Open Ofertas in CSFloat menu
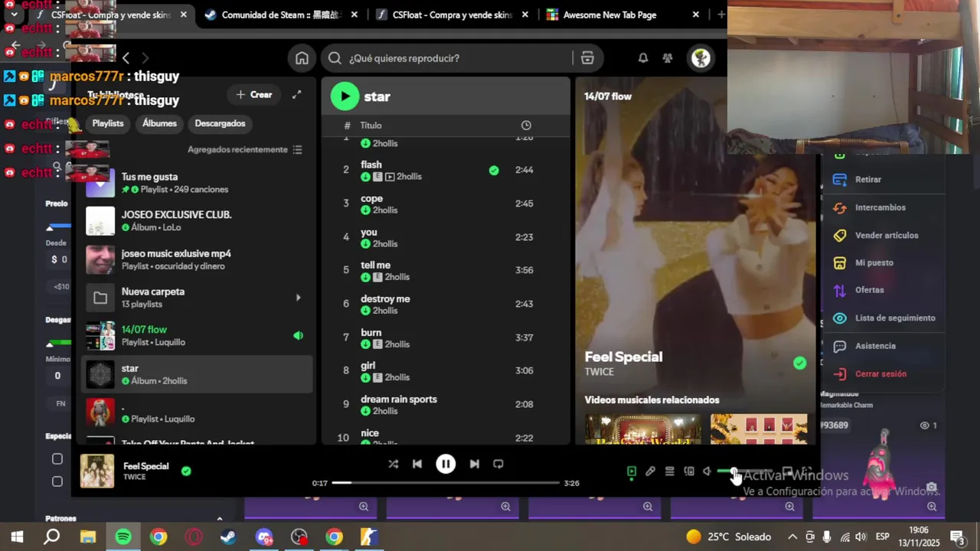980x551 pixels. [x=870, y=290]
